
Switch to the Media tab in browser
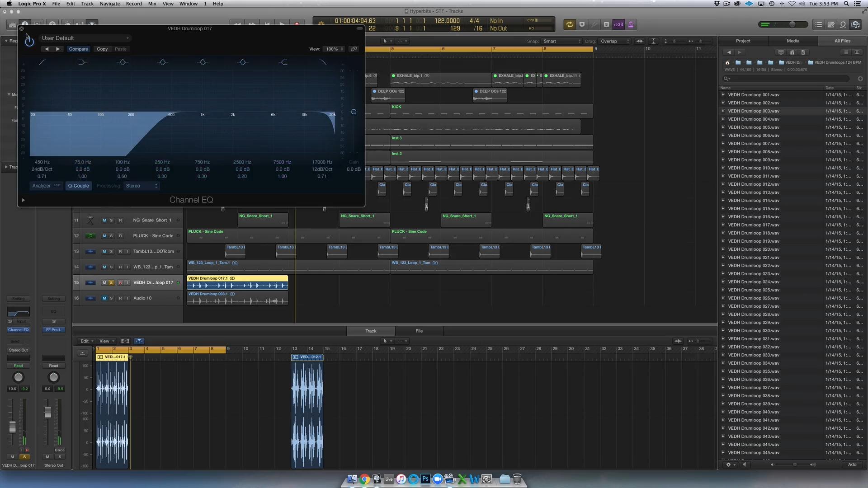(793, 41)
